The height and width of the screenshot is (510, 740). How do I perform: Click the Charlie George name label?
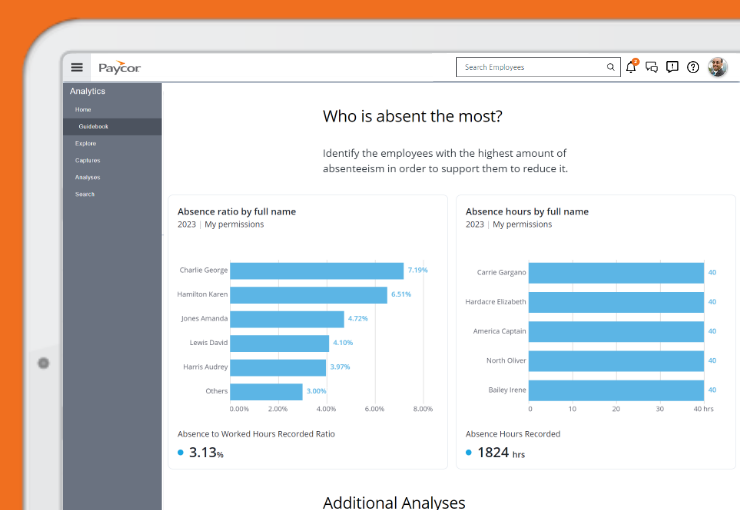pos(203,270)
